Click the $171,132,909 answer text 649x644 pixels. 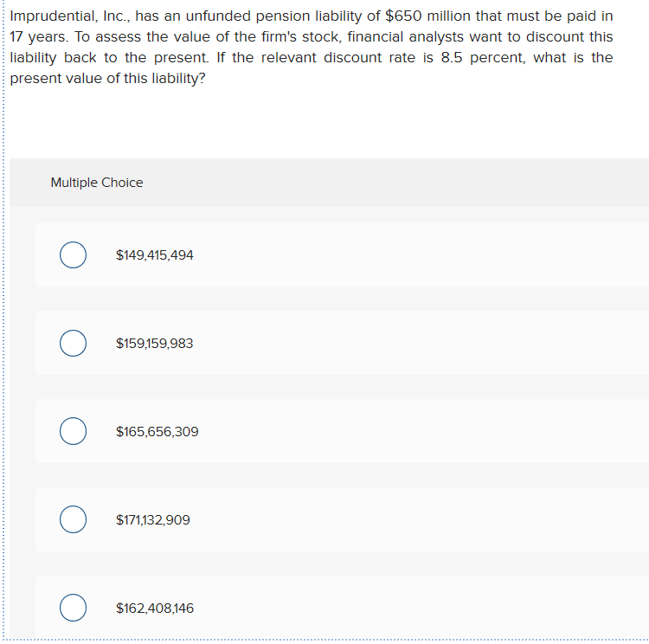click(152, 519)
